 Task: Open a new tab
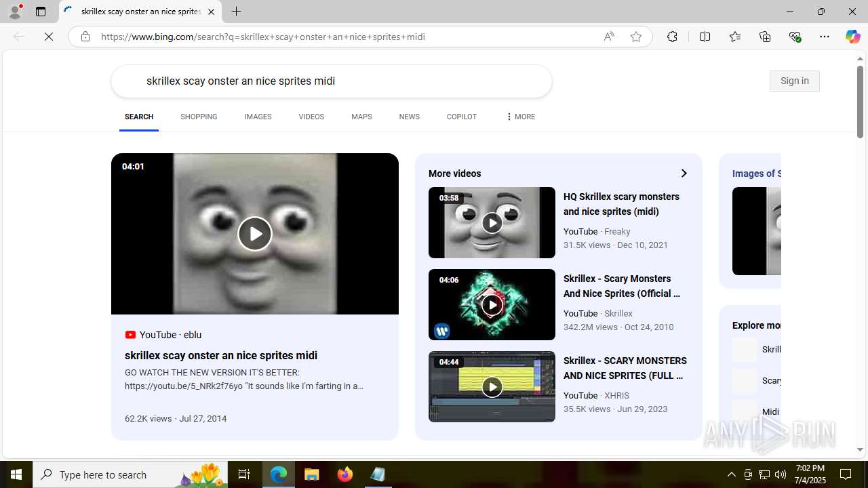[x=237, y=12]
